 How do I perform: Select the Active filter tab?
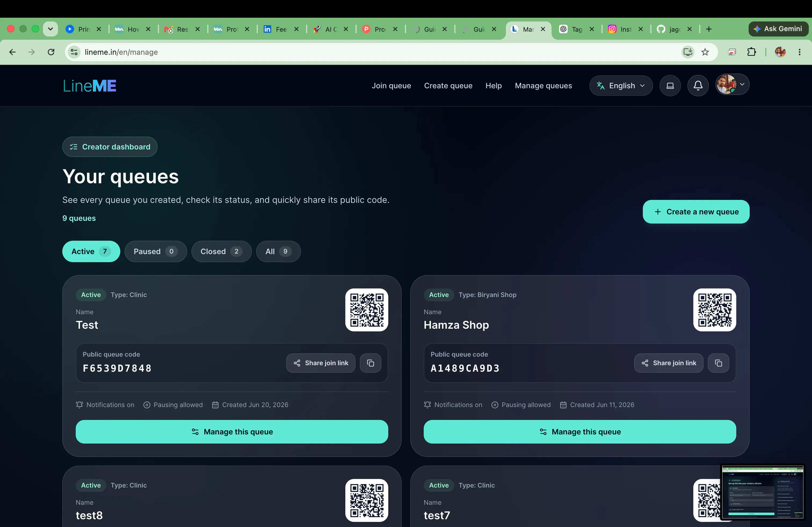[x=91, y=251]
